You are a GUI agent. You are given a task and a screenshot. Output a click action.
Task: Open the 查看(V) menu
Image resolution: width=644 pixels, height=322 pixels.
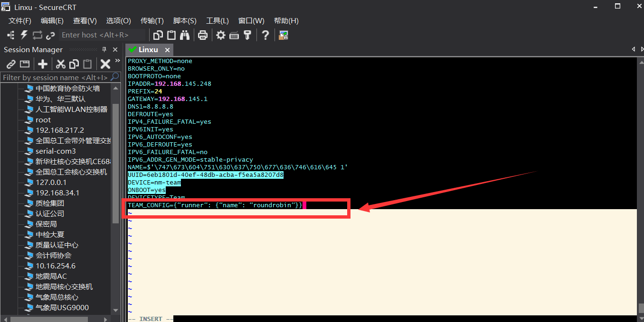click(85, 21)
